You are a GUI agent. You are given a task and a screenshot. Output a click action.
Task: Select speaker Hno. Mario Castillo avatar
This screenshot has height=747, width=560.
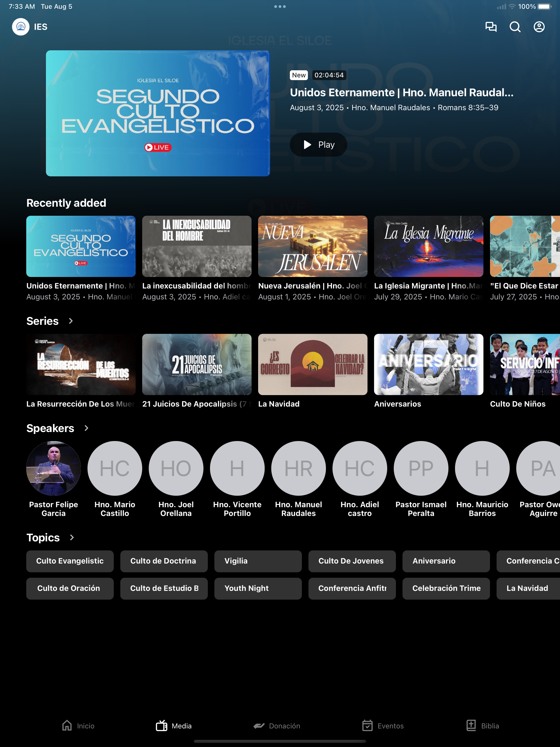tap(115, 468)
